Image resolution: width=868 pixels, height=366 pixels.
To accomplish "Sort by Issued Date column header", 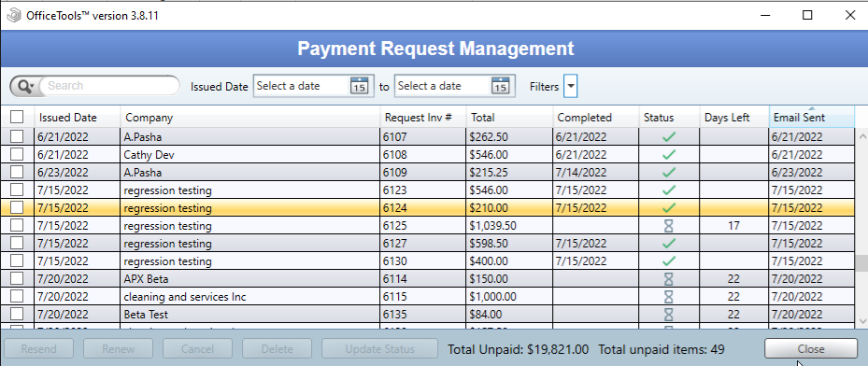I will (78, 118).
